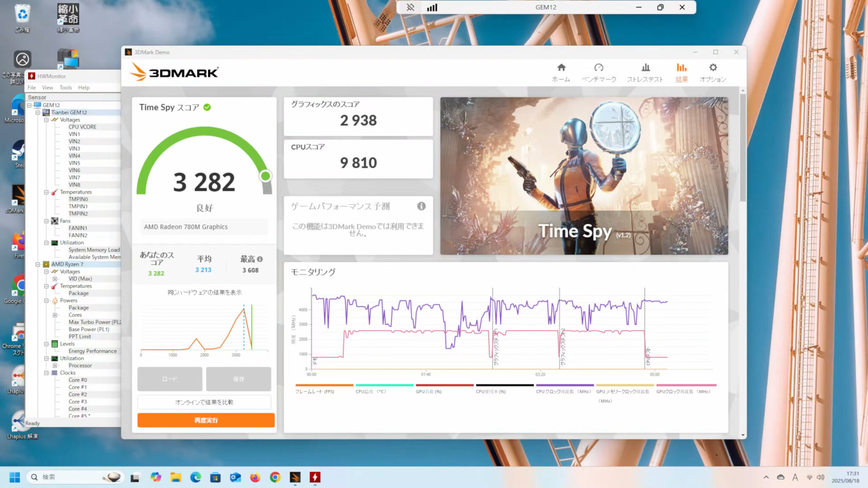The height and width of the screenshot is (488, 868).
Task: Select Energy Performance row
Action: click(x=93, y=351)
